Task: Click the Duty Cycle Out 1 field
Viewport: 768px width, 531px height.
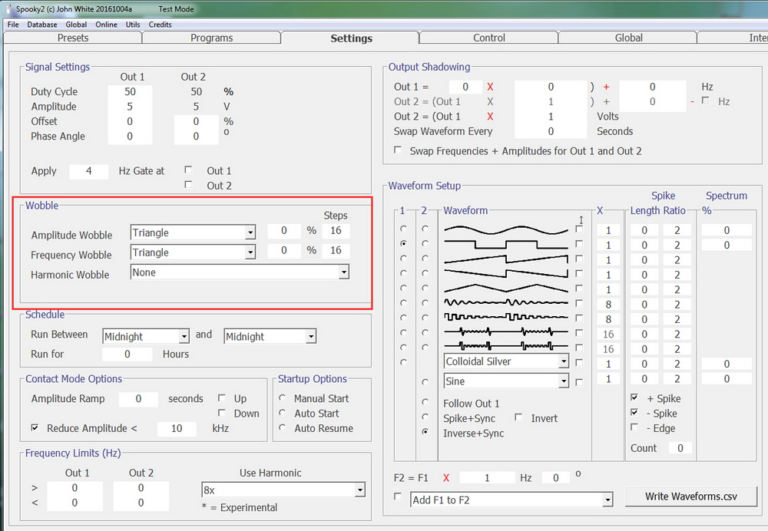Action: tap(131, 92)
